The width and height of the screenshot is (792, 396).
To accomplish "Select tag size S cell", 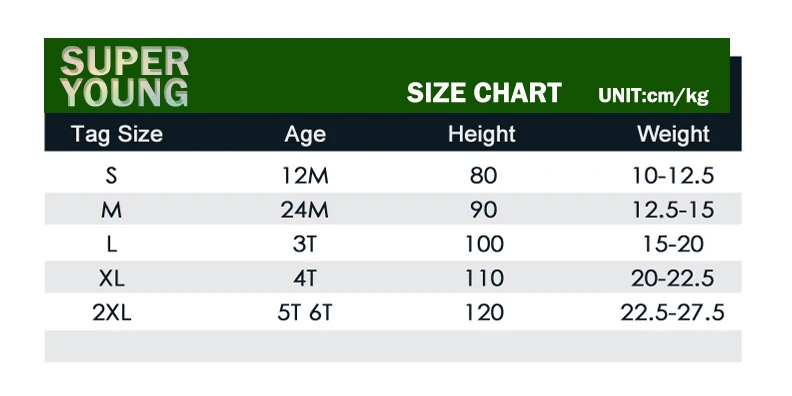I will (x=112, y=176).
